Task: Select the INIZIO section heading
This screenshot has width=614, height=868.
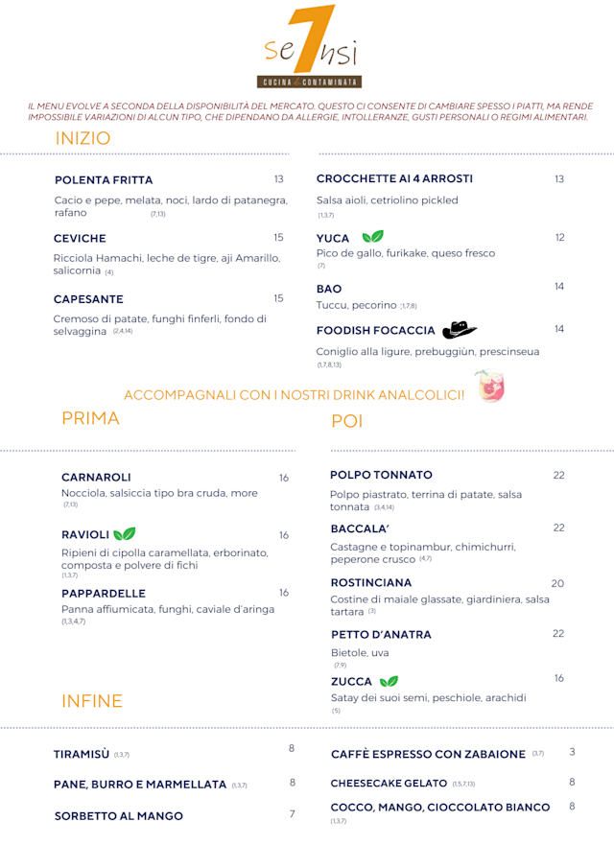Action: point(83,138)
